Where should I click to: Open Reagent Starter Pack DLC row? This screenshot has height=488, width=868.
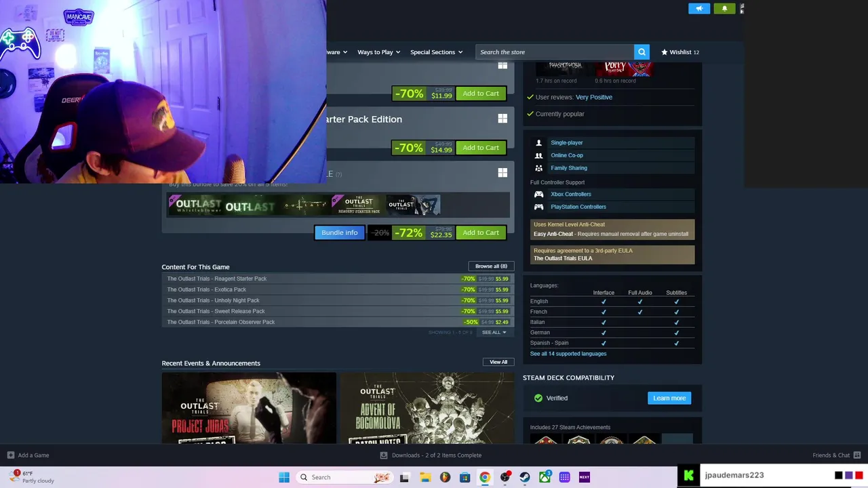click(338, 279)
